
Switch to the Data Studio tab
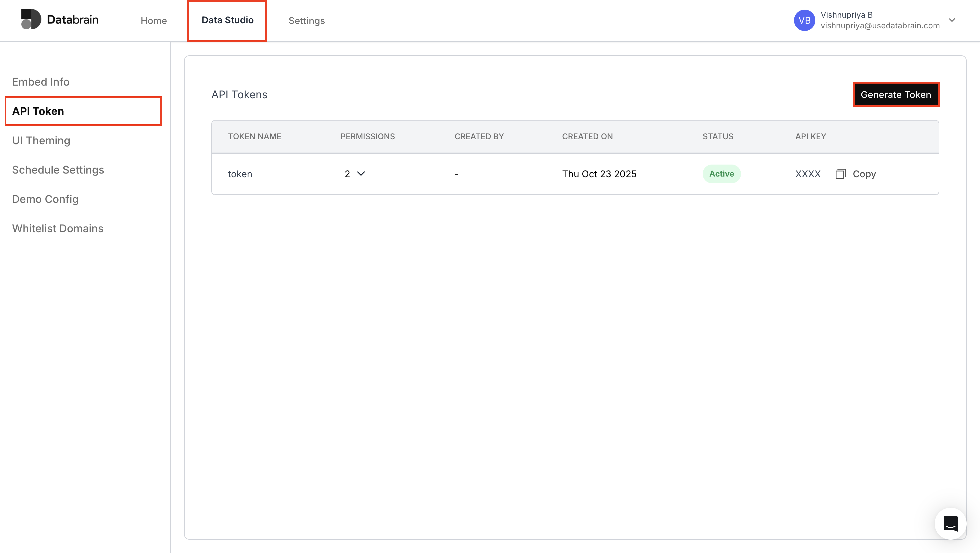tap(227, 21)
